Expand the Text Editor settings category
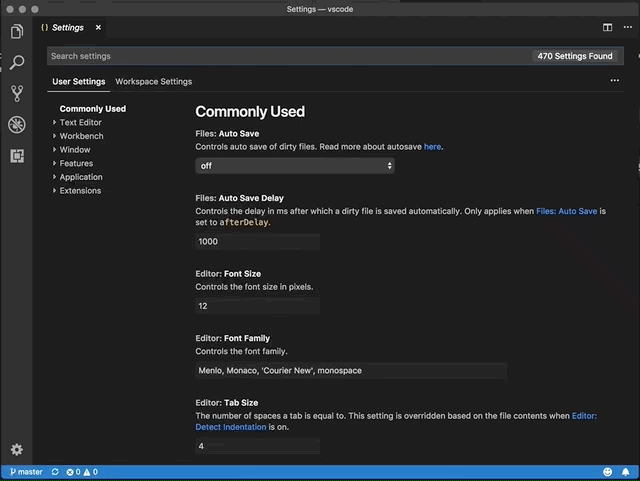Screen dimensions: 640x481 (x=80, y=122)
